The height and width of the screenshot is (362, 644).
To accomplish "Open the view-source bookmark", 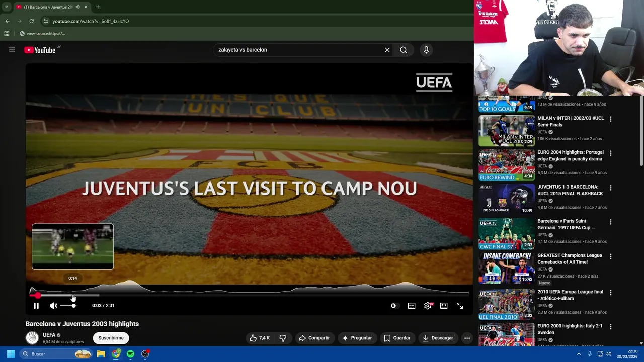I will click(42, 34).
